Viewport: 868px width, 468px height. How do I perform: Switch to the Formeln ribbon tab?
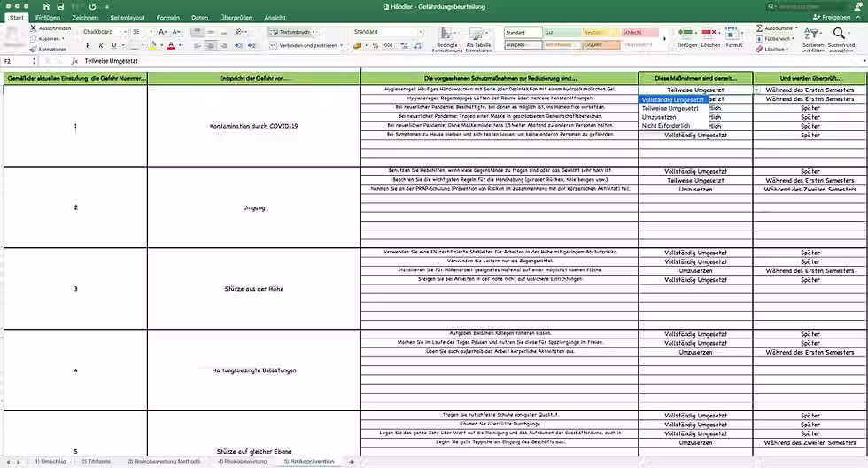tap(167, 17)
